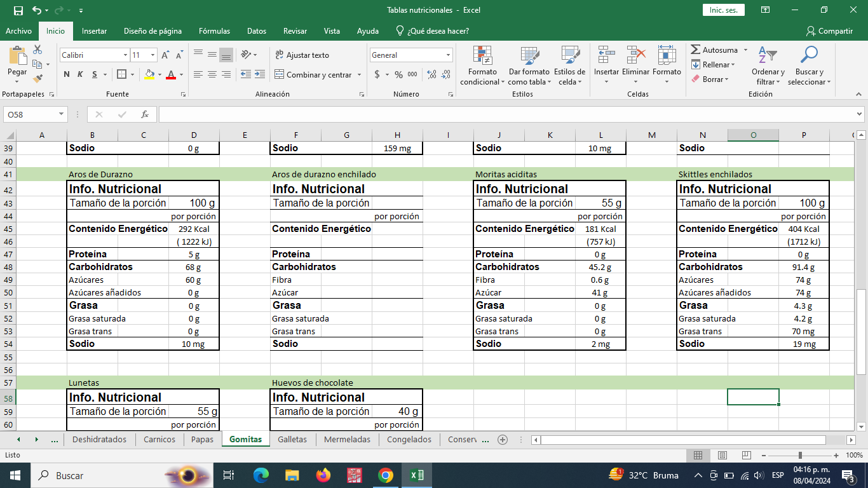Click the Pegar (paste) clipboard icon
Viewport: 868px width, 488px height.
click(x=17, y=55)
